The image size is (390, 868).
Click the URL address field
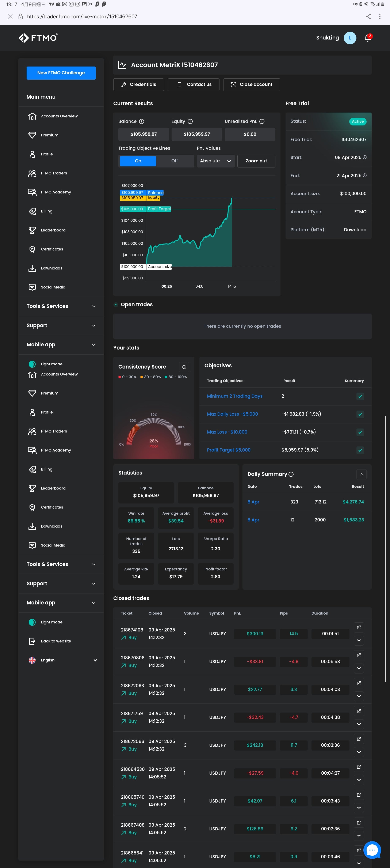click(x=82, y=16)
